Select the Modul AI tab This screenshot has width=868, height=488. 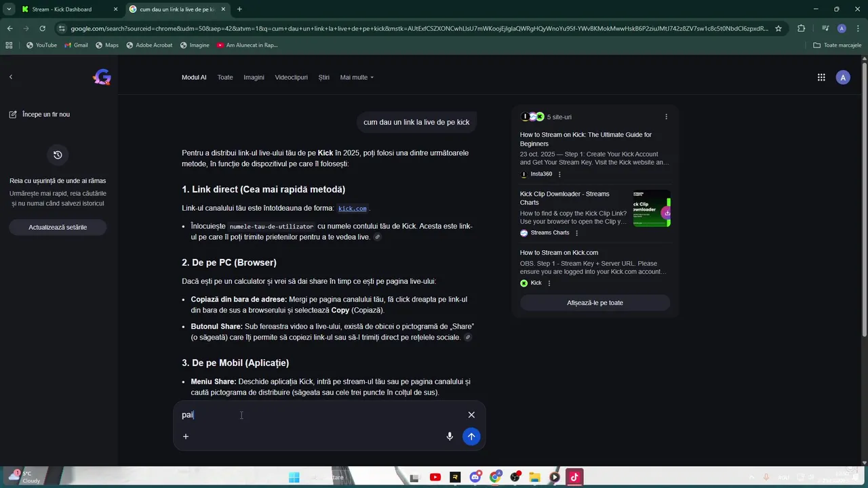pyautogui.click(x=194, y=77)
